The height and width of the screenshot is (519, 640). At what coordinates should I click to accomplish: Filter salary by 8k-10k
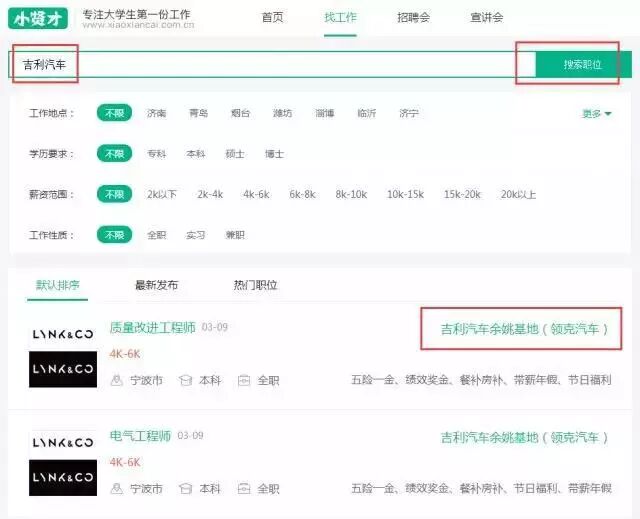click(x=351, y=194)
